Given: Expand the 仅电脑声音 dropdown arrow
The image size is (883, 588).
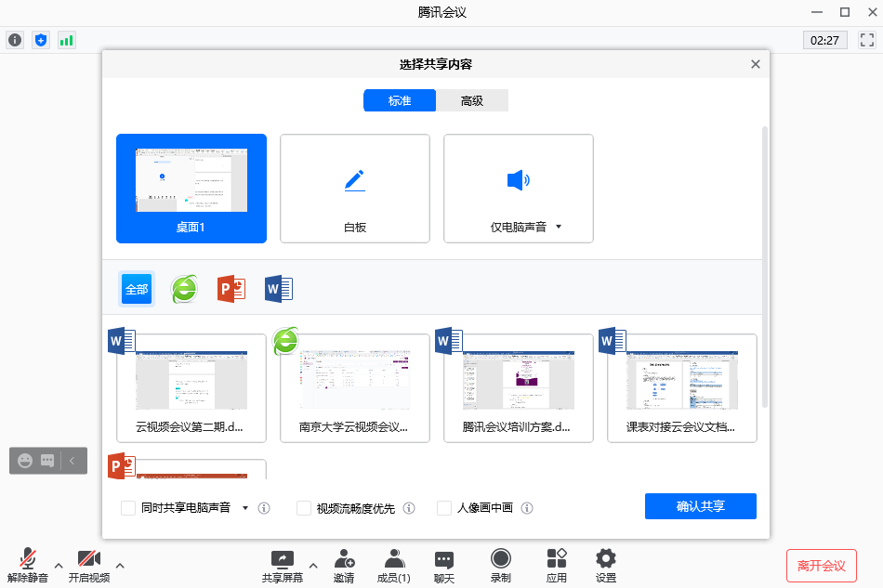Looking at the screenshot, I should [559, 227].
